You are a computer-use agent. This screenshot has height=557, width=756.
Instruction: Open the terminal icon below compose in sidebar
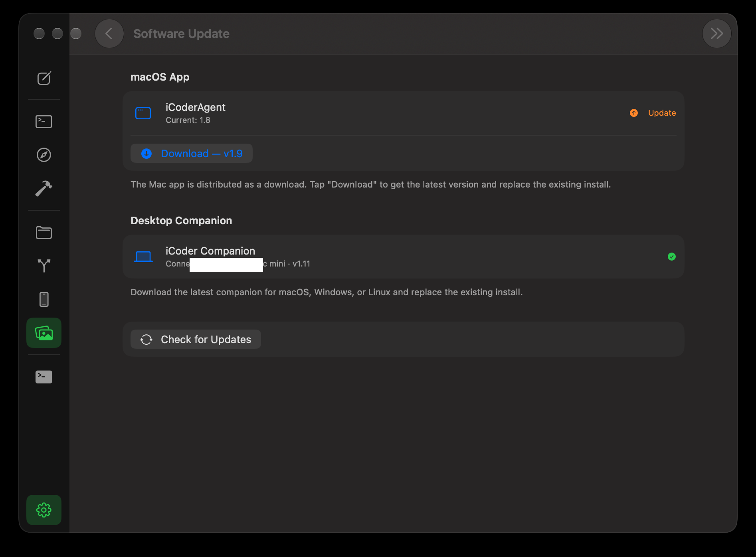point(44,121)
